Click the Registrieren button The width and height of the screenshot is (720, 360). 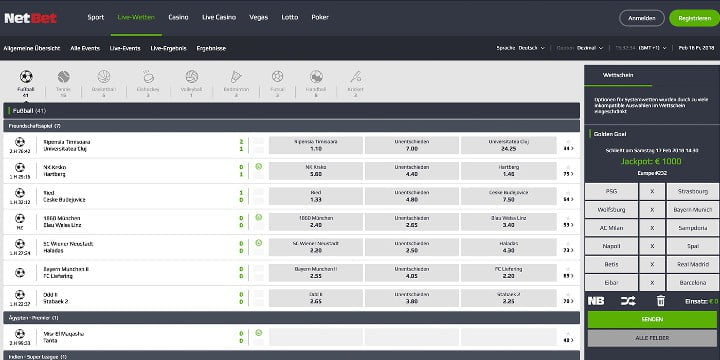pos(694,18)
